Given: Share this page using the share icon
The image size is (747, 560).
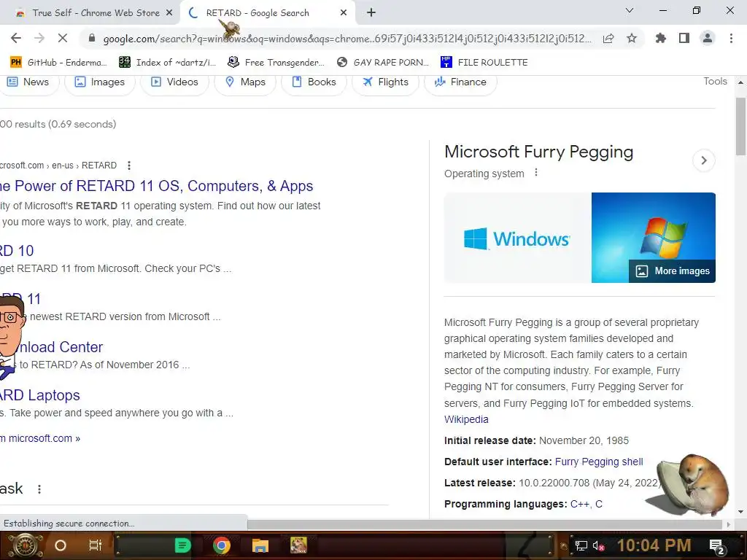Looking at the screenshot, I should pyautogui.click(x=608, y=39).
